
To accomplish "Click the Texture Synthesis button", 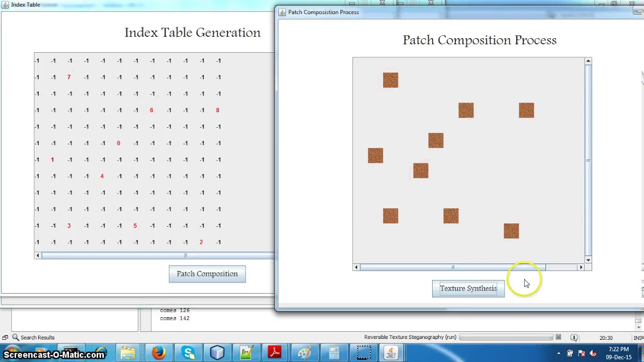I will (468, 289).
